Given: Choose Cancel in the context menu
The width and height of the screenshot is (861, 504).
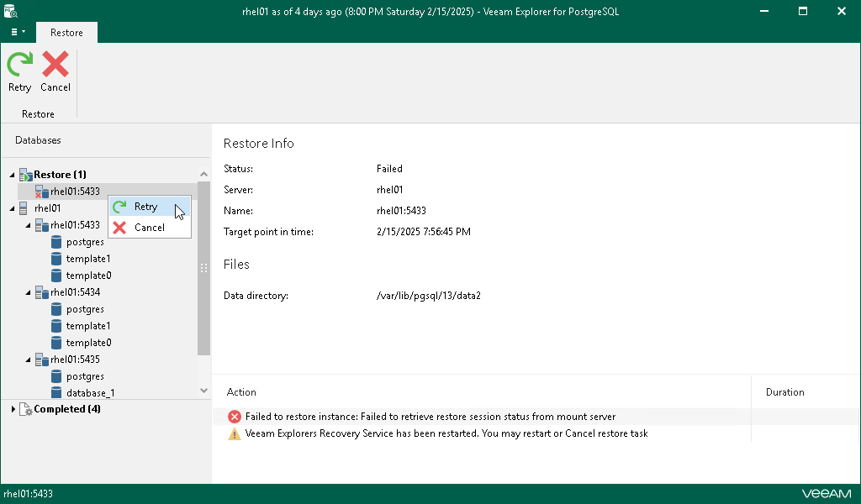Looking at the screenshot, I should tap(150, 228).
